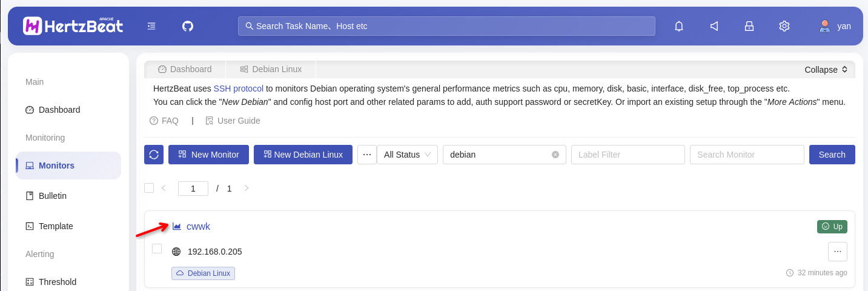Click the refresh monitors icon button

154,155
